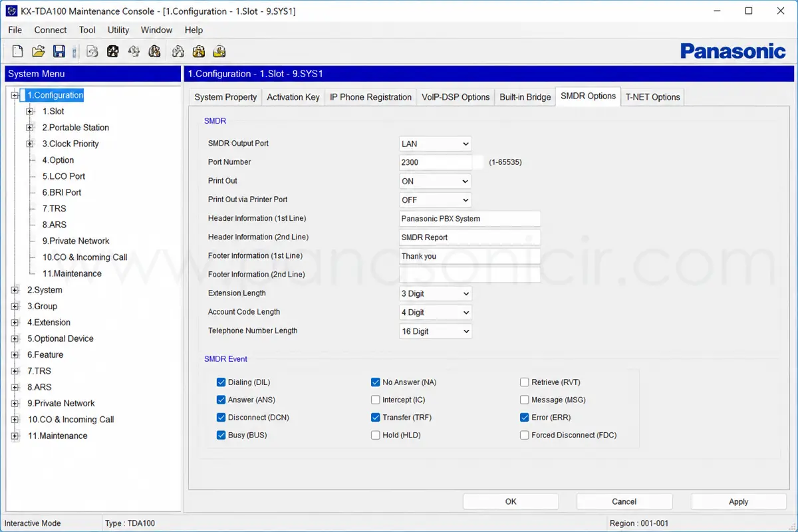Screen dimensions: 798x532
Task: Toggle the Busy (BUS) checkbox
Action: [221, 435]
